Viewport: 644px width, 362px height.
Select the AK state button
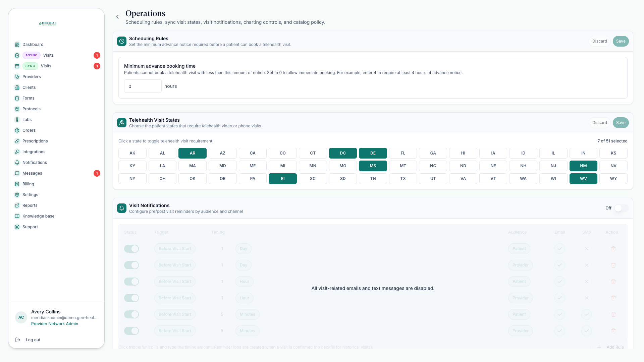tap(132, 153)
